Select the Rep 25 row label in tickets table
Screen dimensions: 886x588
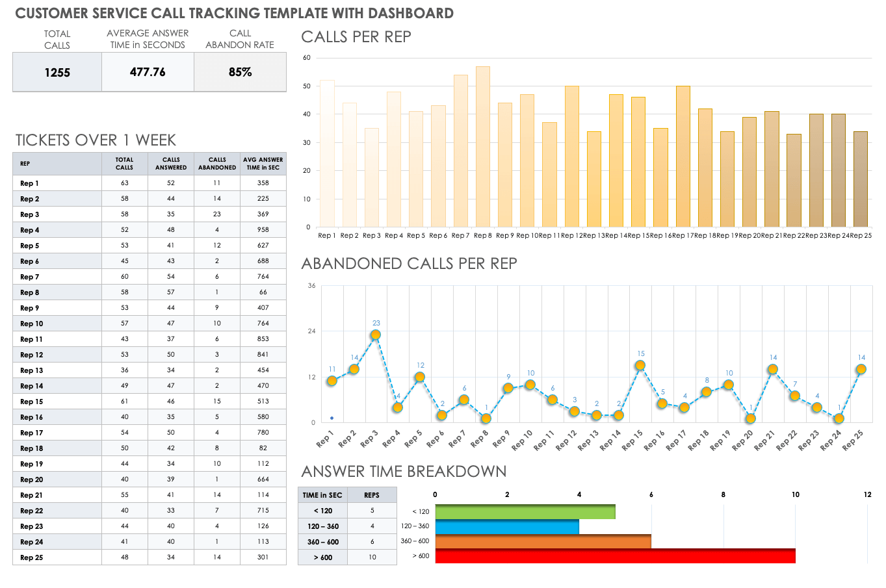pyautogui.click(x=31, y=557)
